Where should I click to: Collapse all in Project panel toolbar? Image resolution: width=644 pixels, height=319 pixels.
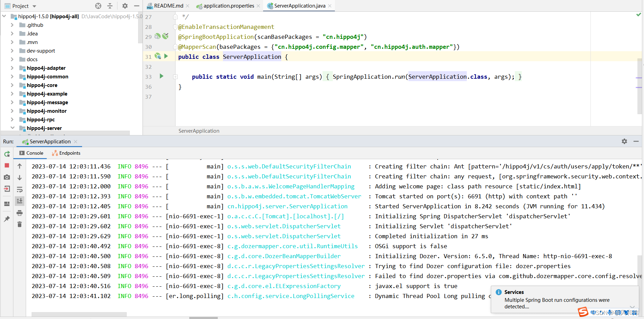[110, 6]
